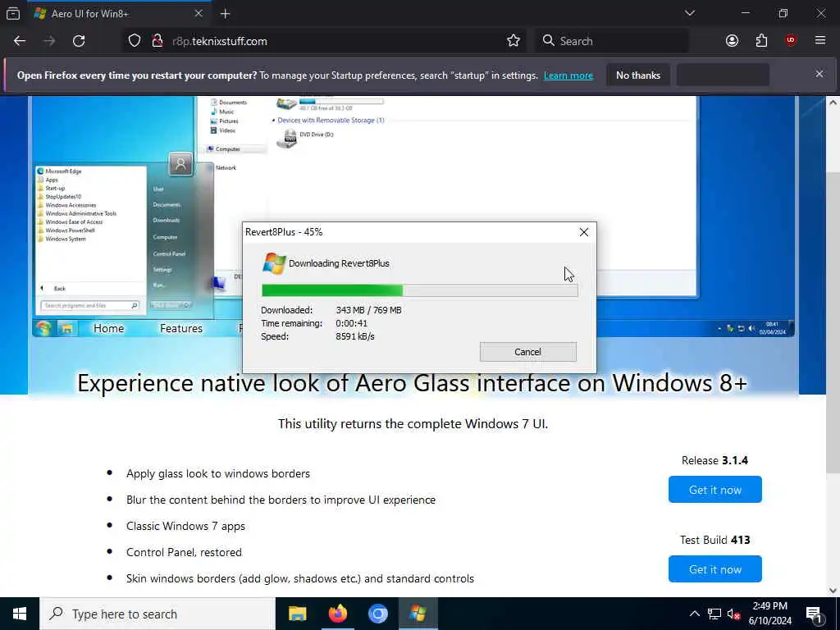Open the Home menu on webpage

pos(109,328)
